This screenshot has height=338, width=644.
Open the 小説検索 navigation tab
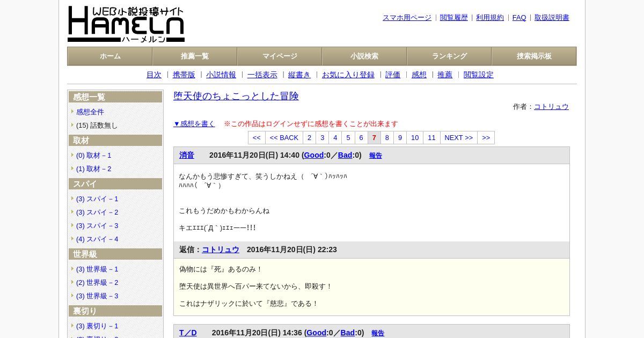coord(364,56)
